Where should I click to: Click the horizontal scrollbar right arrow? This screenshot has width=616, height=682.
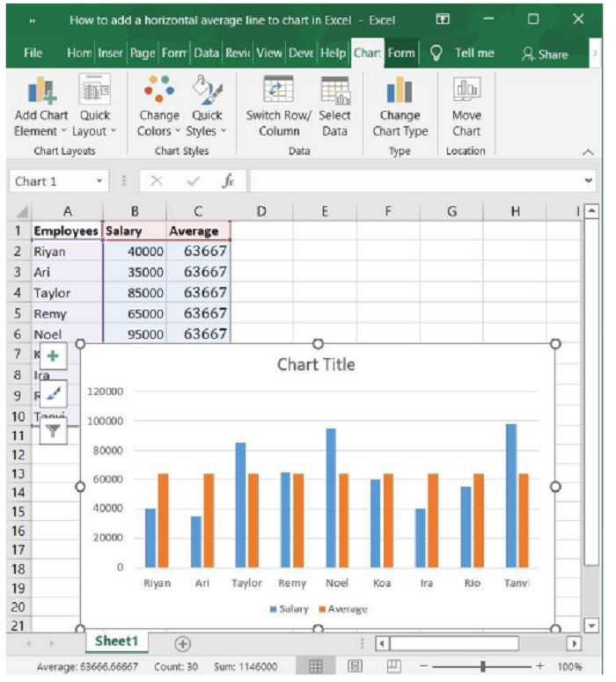point(575,644)
